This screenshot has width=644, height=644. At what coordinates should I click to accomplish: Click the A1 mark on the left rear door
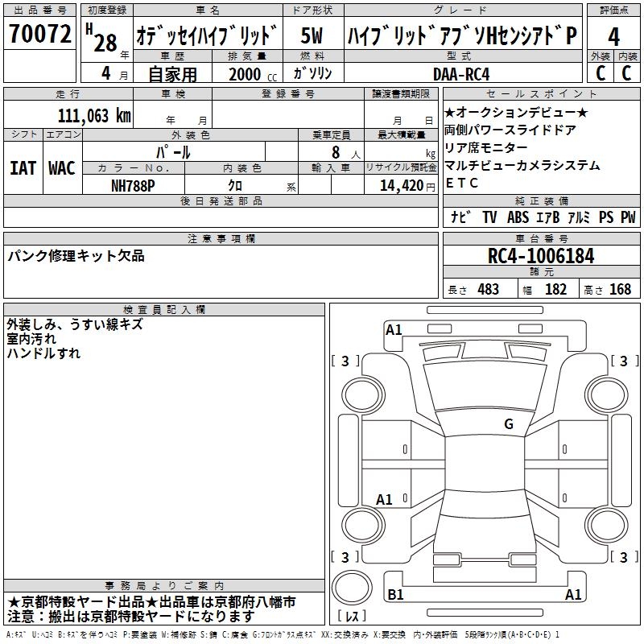click(384, 499)
